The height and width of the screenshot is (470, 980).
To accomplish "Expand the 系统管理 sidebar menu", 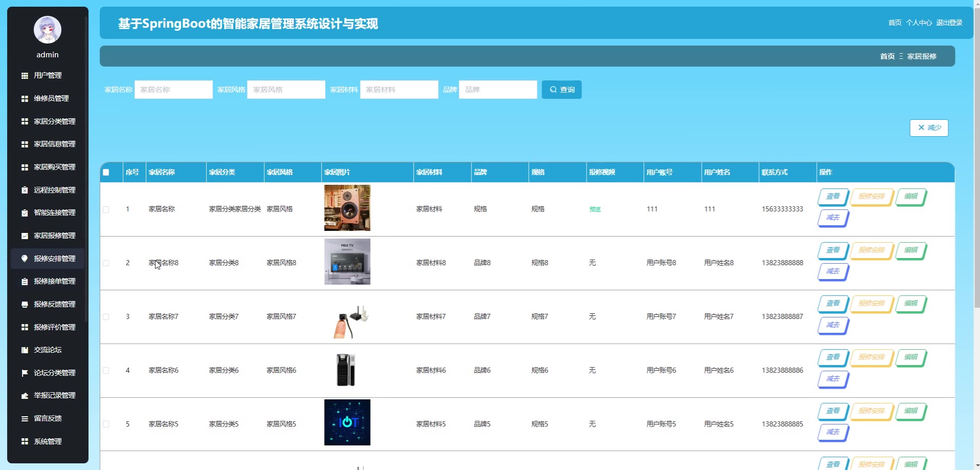I will 48,441.
